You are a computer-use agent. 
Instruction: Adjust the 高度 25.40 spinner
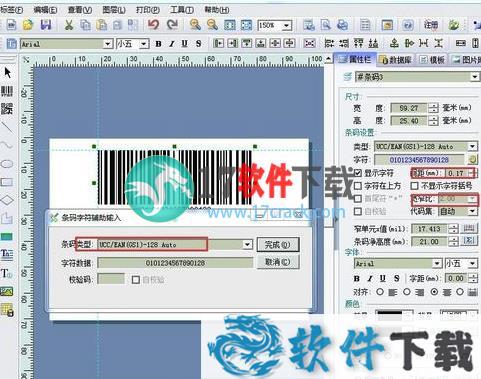pyautogui.click(x=433, y=121)
